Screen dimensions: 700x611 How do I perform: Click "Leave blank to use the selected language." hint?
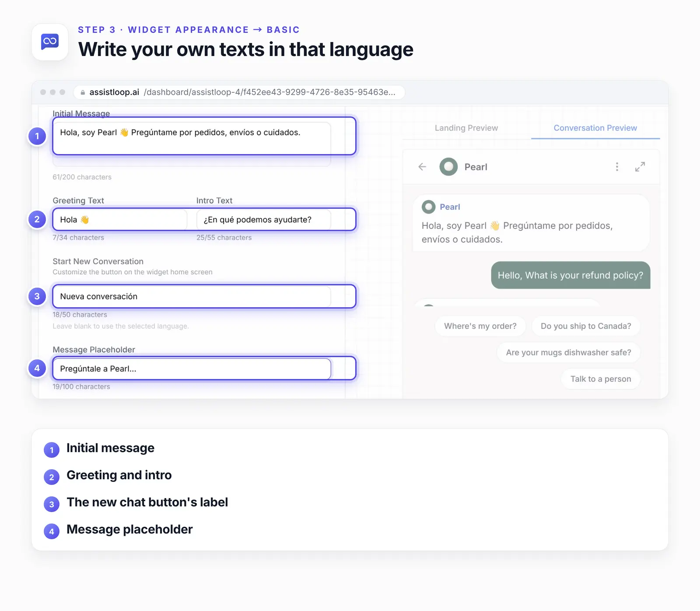(x=121, y=326)
